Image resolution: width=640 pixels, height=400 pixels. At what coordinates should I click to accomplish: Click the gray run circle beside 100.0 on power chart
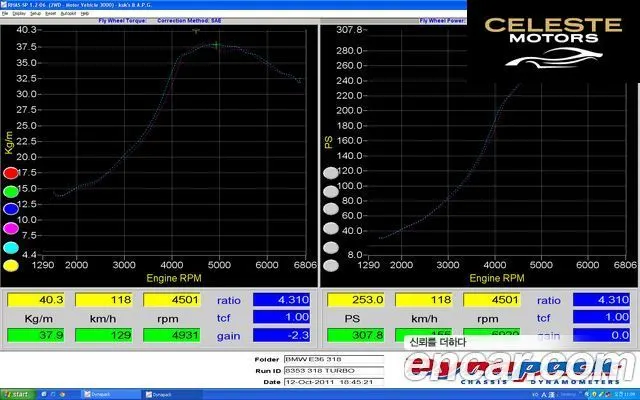click(x=331, y=191)
